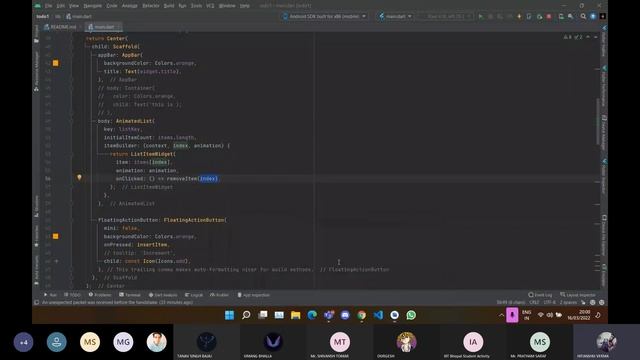Open the Flutter Outline panel on the right edge
640x360 pixels.
coord(604,41)
